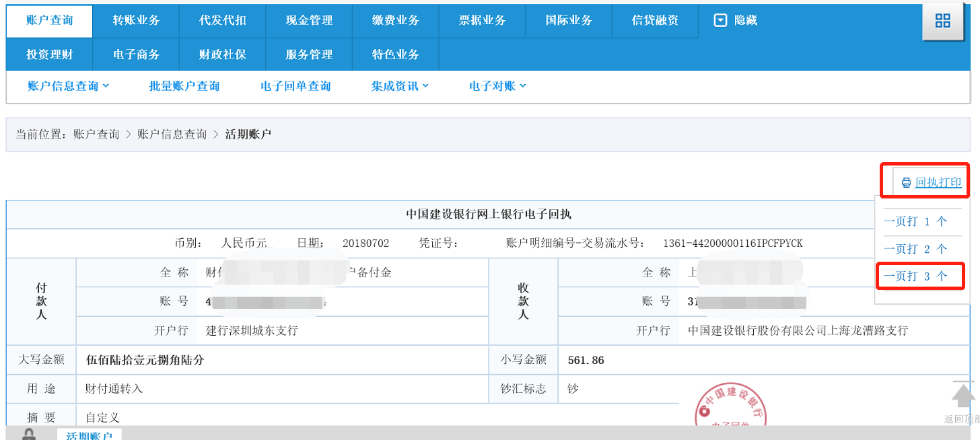The image size is (980, 440).
Task: Choose 一页打 1 个 print option
Action: click(915, 221)
